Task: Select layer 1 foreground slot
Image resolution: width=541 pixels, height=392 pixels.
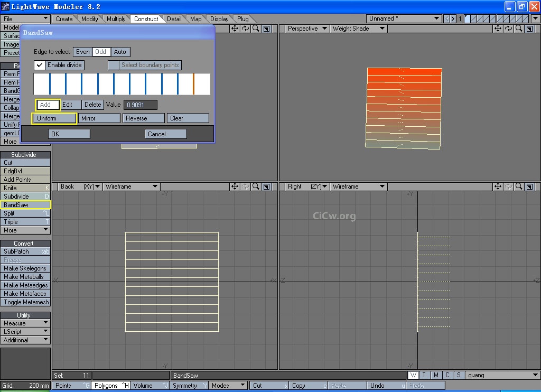Action: pos(467,18)
